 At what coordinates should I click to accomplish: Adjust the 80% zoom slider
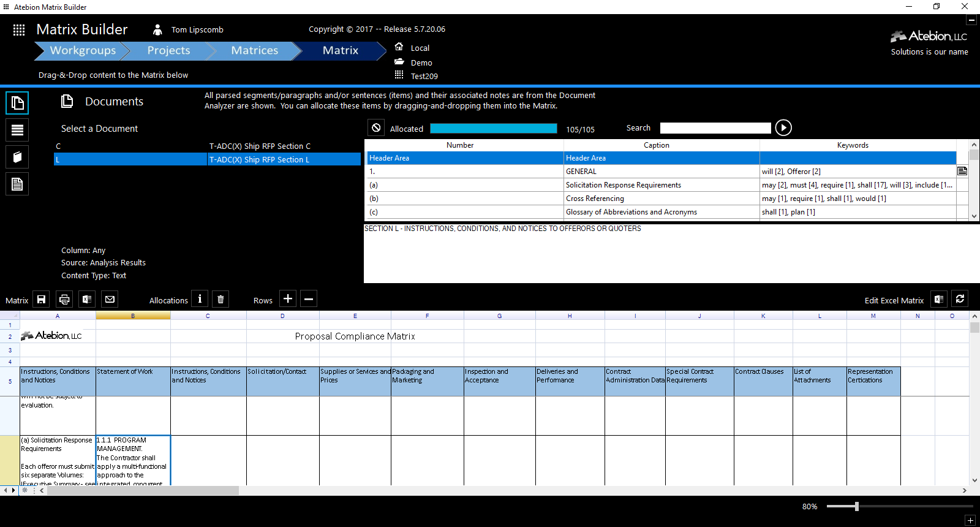click(x=857, y=506)
